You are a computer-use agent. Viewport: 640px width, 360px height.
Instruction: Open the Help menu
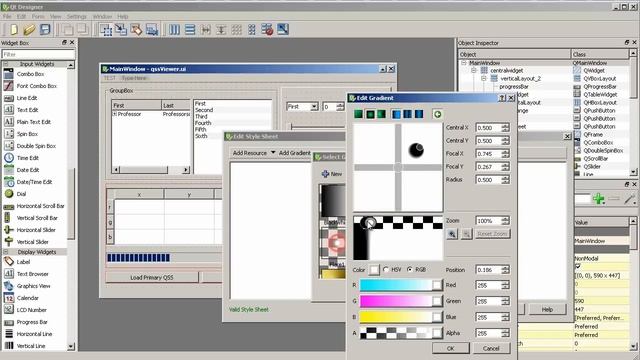pos(122,16)
